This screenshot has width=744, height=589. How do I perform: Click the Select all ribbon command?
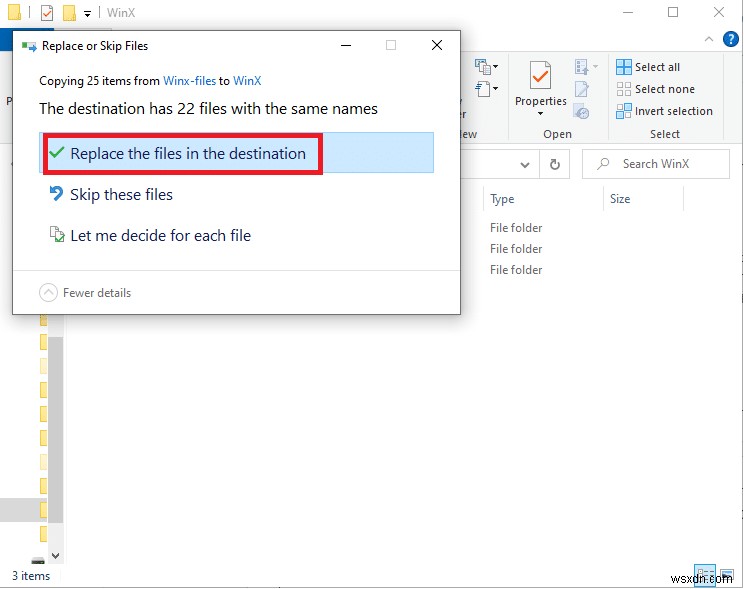point(648,67)
